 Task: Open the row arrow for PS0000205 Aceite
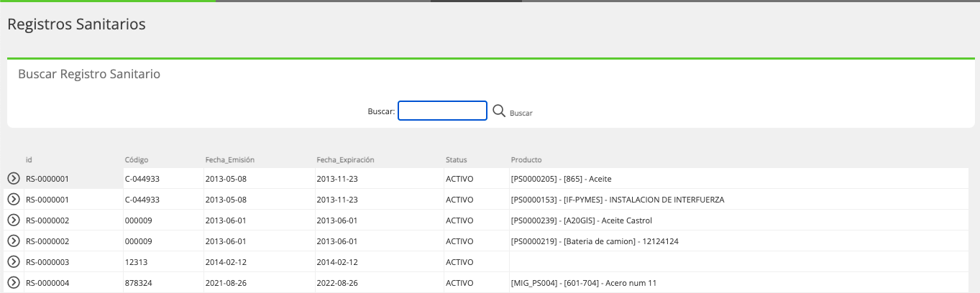13,178
